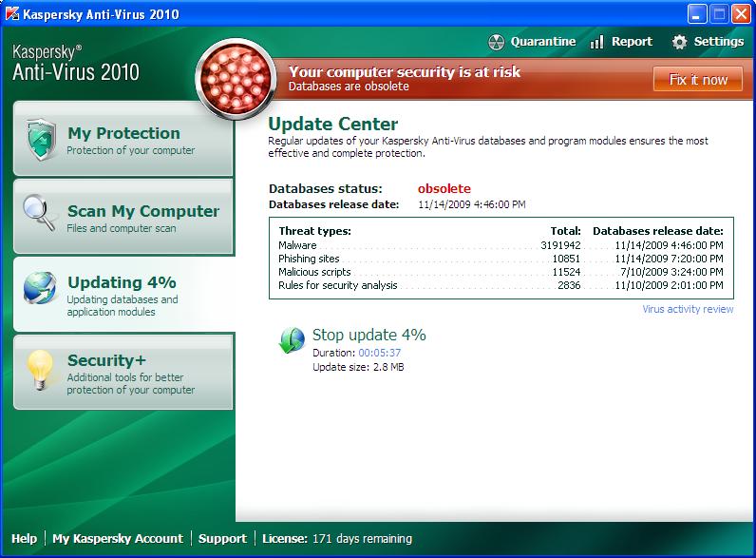Open Support link in footer
Image resolution: width=756 pixels, height=558 pixels.
[x=222, y=538]
